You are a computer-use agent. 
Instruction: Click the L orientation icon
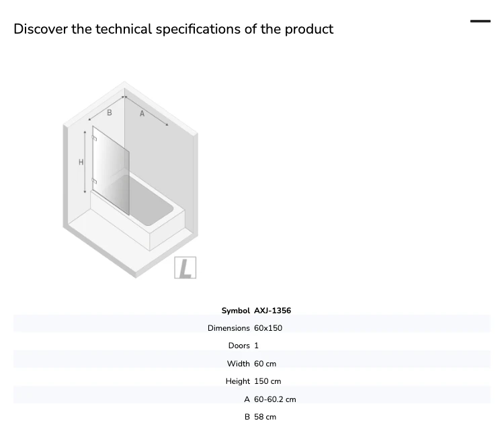click(185, 268)
